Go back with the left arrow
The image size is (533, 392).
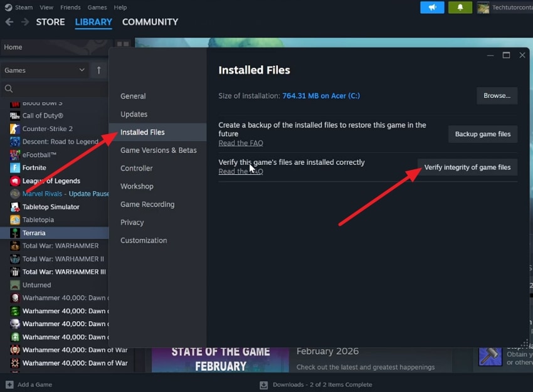click(9, 22)
